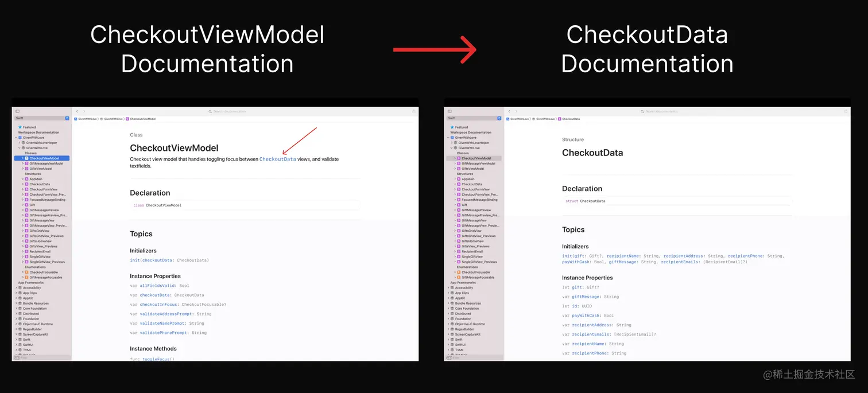Go back with chevron in right window toolbar
The height and width of the screenshot is (393, 868).
pos(510,111)
